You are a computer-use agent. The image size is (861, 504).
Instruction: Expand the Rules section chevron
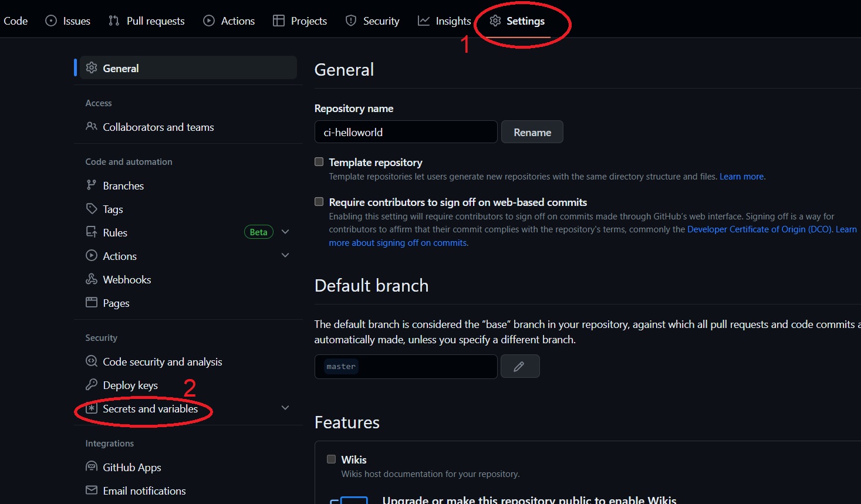[285, 232]
